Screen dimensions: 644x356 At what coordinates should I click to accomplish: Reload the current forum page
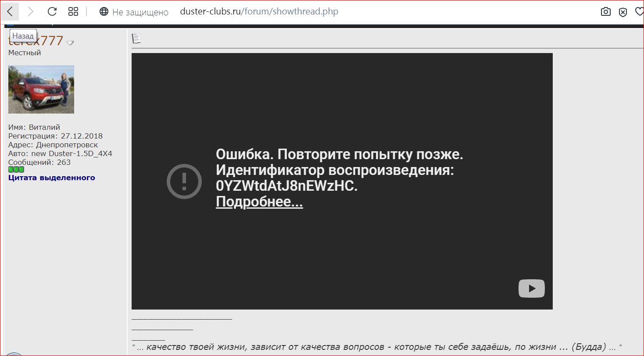[52, 12]
